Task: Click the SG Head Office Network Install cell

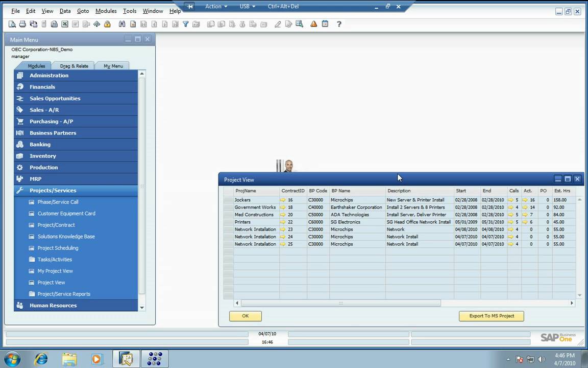Action: [x=420, y=222]
